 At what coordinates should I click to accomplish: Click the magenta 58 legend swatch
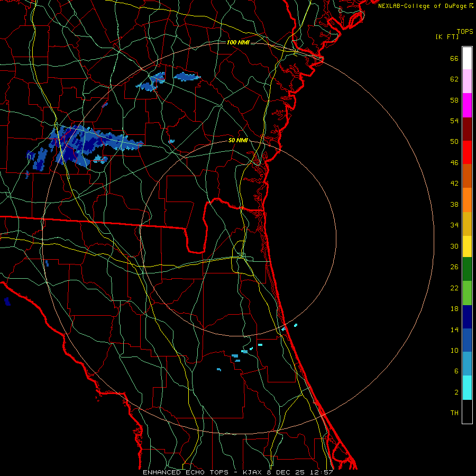click(x=467, y=105)
